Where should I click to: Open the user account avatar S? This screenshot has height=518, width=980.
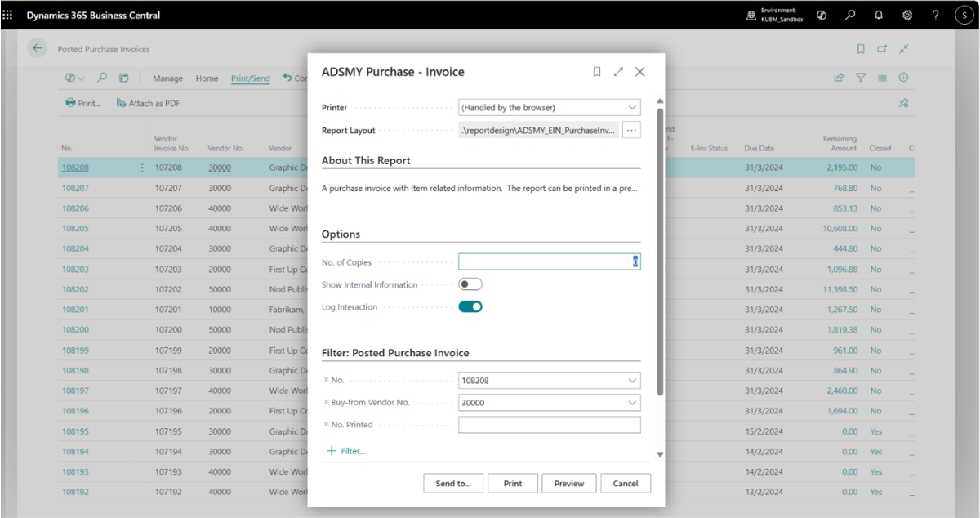pyautogui.click(x=964, y=15)
